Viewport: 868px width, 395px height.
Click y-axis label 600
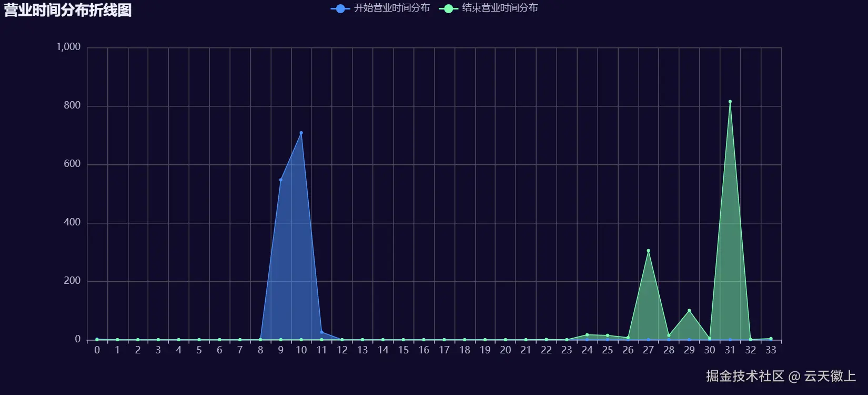coord(72,164)
